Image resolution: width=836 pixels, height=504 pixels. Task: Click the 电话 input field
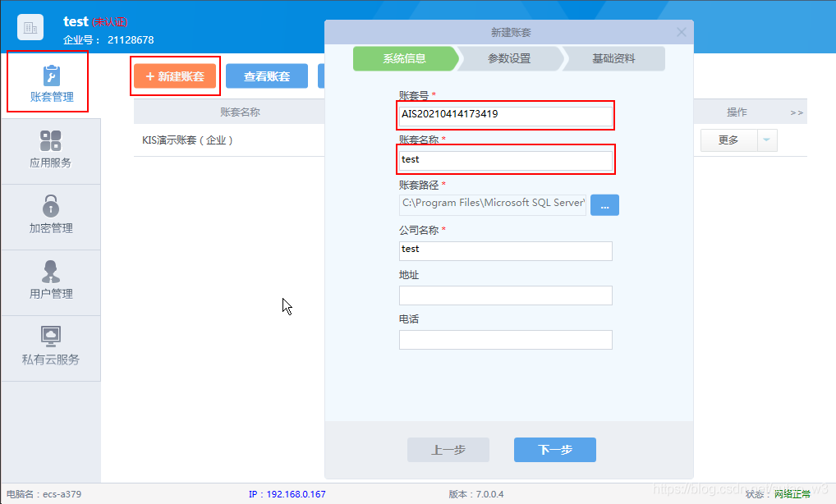pos(505,339)
